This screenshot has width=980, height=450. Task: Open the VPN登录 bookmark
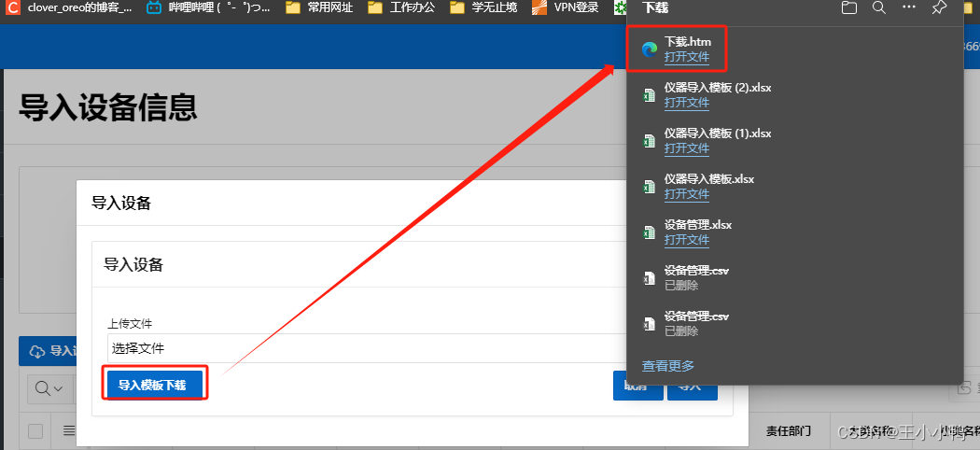(x=566, y=7)
